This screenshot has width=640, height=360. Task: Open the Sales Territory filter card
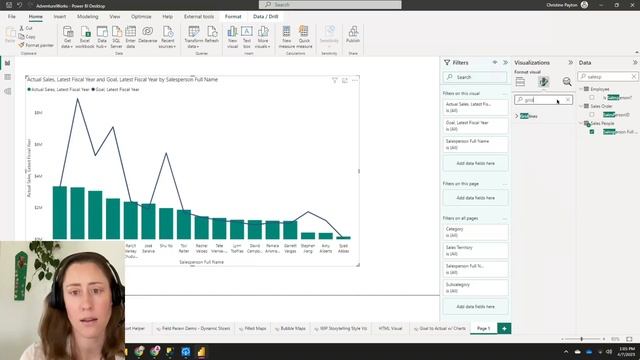(476, 251)
